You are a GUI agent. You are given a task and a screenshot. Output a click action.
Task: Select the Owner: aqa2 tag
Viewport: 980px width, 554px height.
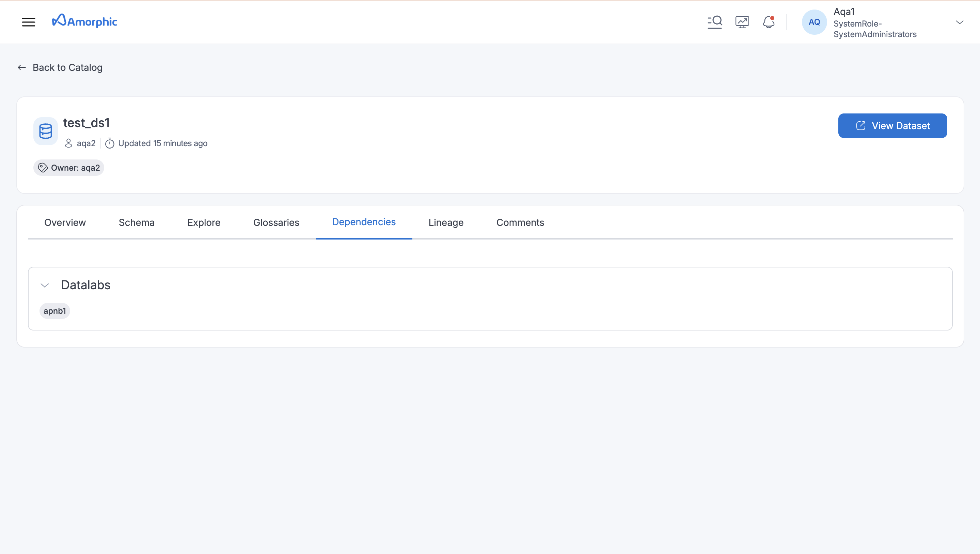(x=68, y=168)
